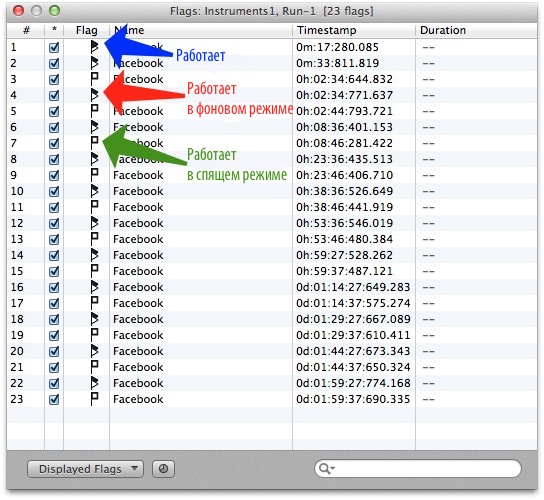This screenshot has height=500, width=544.
Task: Select timestamp 0m:33:811.819
Action: tap(337, 63)
